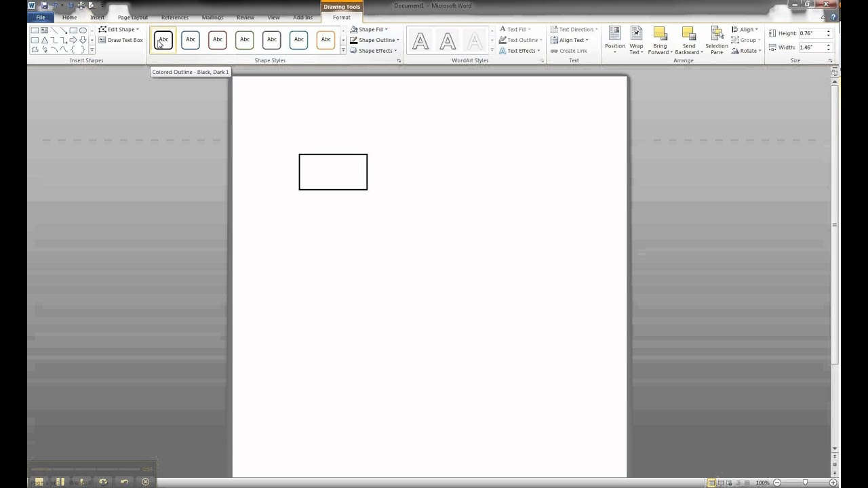Select second WordArt style letter A
Viewport: 868px width, 488px height.
click(x=448, y=41)
